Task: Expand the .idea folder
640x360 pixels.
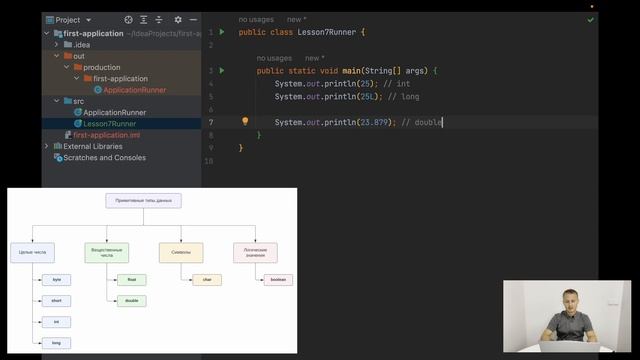Action: coord(57,44)
